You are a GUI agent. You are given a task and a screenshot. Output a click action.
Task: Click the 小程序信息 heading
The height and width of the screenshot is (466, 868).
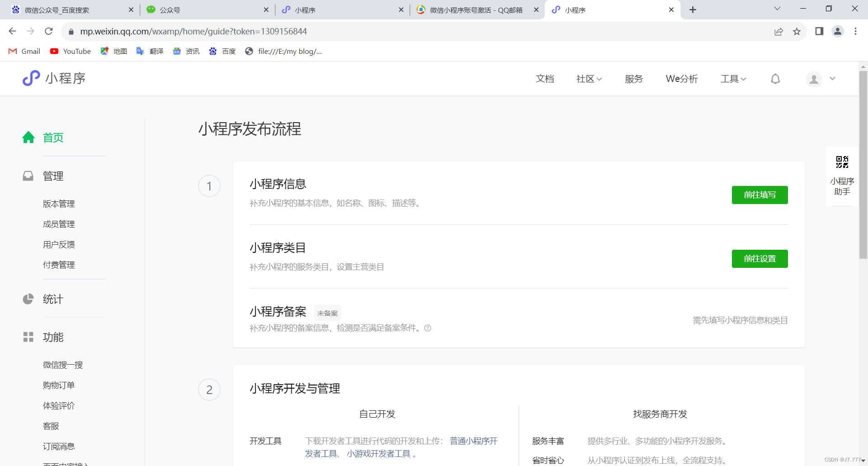pyautogui.click(x=278, y=184)
